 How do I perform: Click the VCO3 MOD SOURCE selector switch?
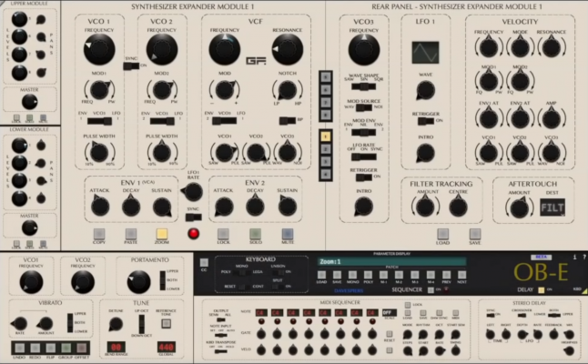[x=364, y=108]
